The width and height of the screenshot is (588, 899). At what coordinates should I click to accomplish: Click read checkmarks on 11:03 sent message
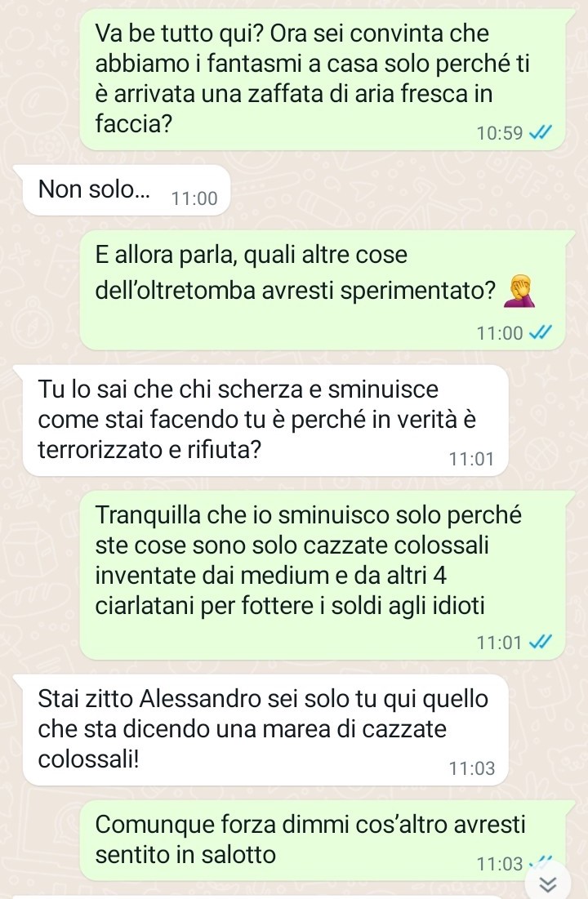pyautogui.click(x=540, y=862)
